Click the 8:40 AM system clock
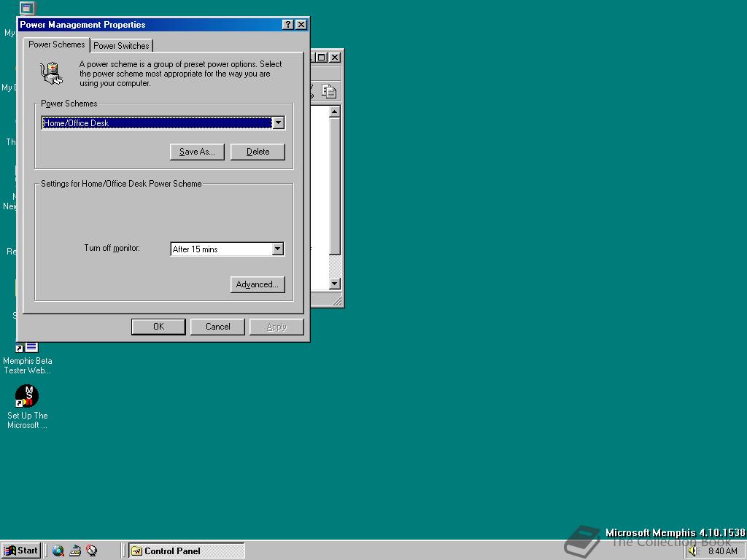This screenshot has height=560, width=747. pos(722,551)
